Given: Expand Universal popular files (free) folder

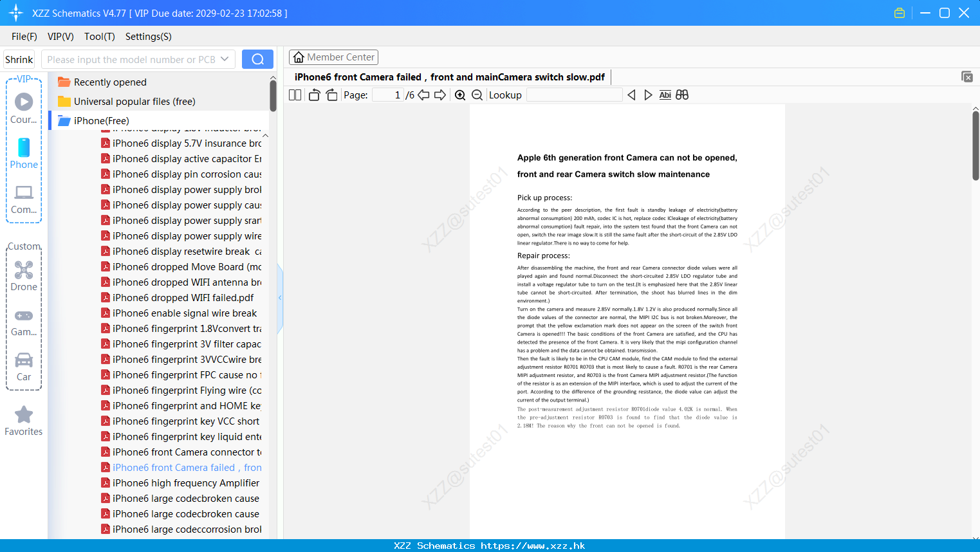Looking at the screenshot, I should (x=134, y=102).
